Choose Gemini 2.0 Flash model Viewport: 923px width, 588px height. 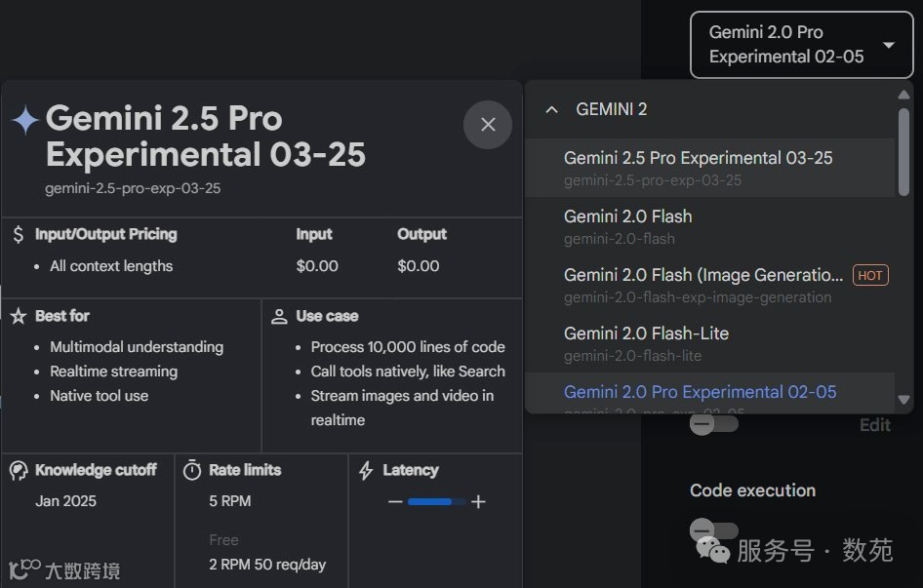pyautogui.click(x=710, y=226)
